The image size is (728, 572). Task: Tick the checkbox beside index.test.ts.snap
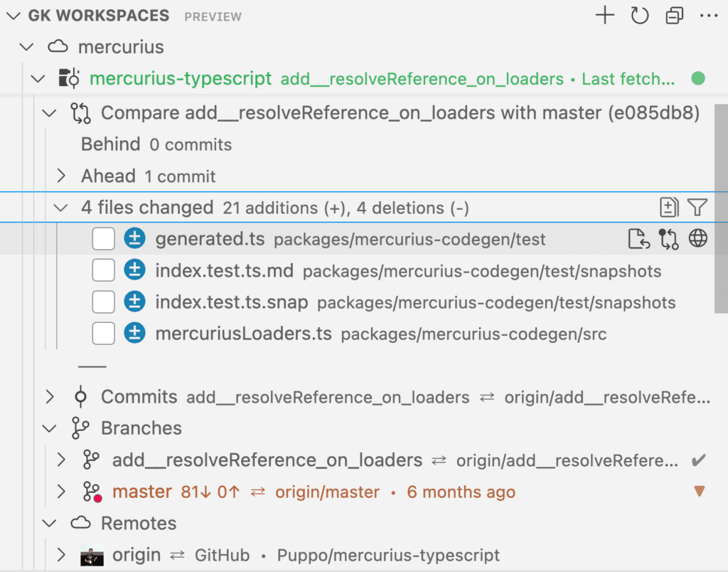tap(103, 301)
